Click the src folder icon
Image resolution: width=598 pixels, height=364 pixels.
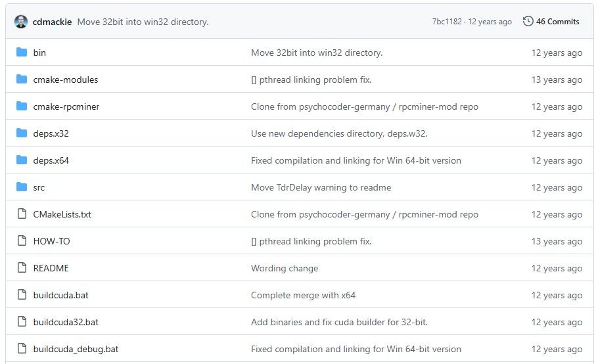pos(22,187)
